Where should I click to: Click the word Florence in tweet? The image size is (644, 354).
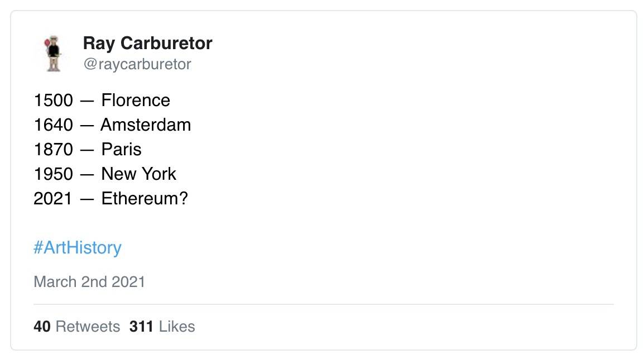click(x=136, y=101)
